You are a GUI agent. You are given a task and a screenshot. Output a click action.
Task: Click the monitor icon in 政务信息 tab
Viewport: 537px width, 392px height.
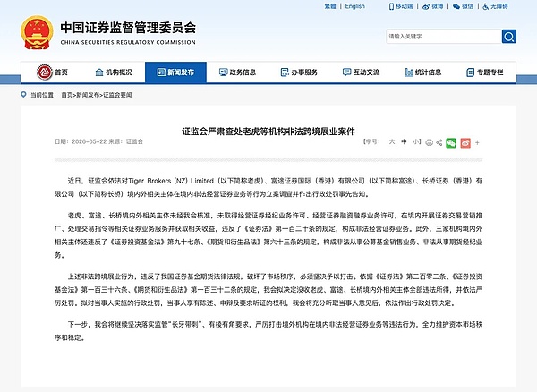coord(223,72)
